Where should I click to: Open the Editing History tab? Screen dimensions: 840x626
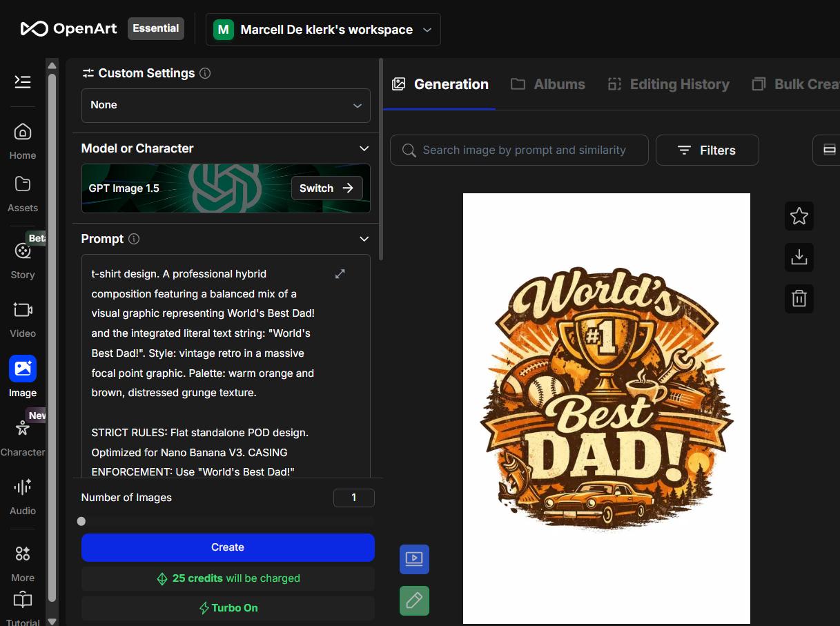(667, 84)
